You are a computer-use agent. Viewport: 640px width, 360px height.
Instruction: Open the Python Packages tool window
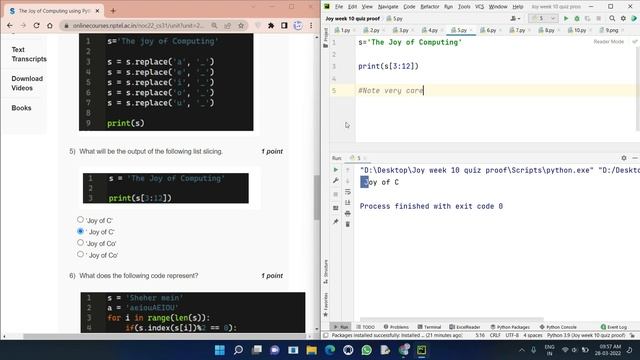point(510,327)
